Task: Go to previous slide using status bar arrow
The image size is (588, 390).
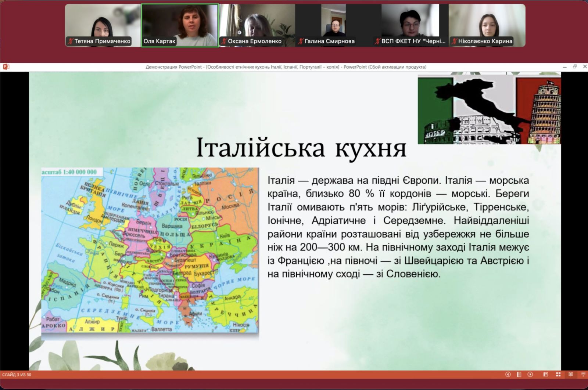Action: pos(508,375)
